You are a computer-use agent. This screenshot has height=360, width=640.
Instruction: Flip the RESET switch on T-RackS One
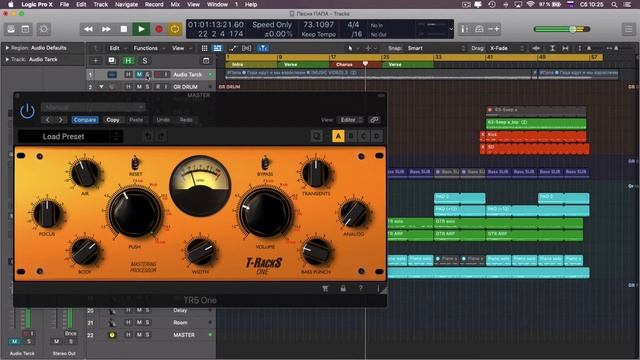[x=135, y=163]
